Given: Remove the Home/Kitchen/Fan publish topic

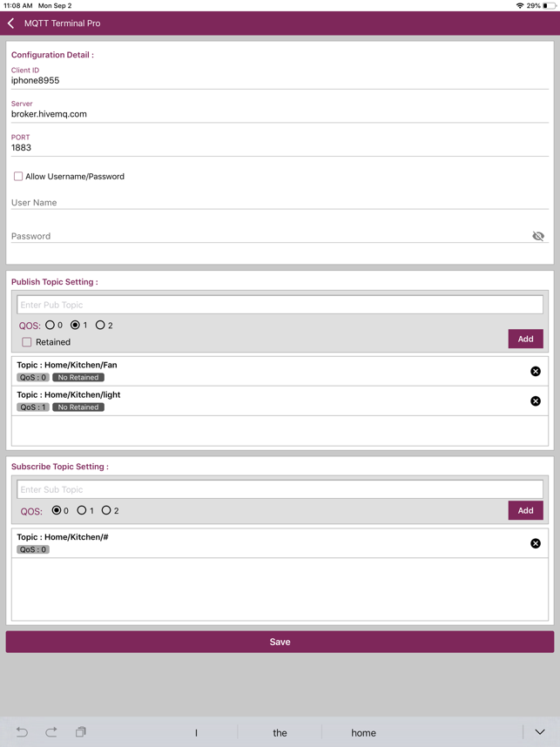Looking at the screenshot, I should (536, 371).
